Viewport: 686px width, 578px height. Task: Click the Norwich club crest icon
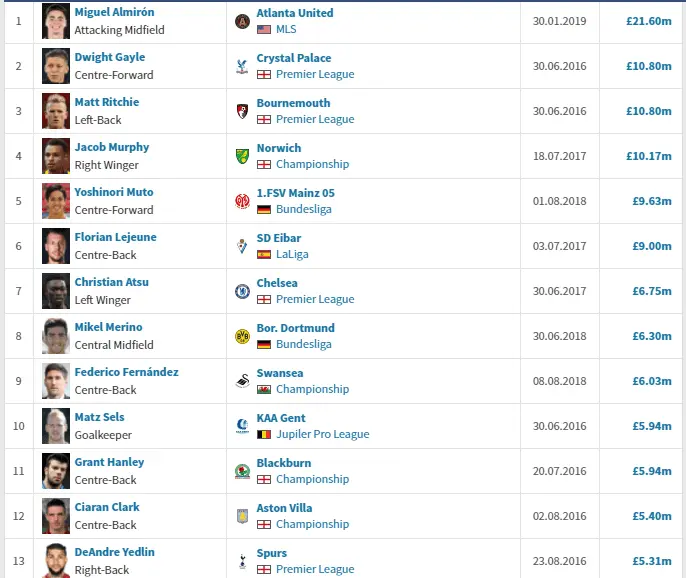(242, 156)
